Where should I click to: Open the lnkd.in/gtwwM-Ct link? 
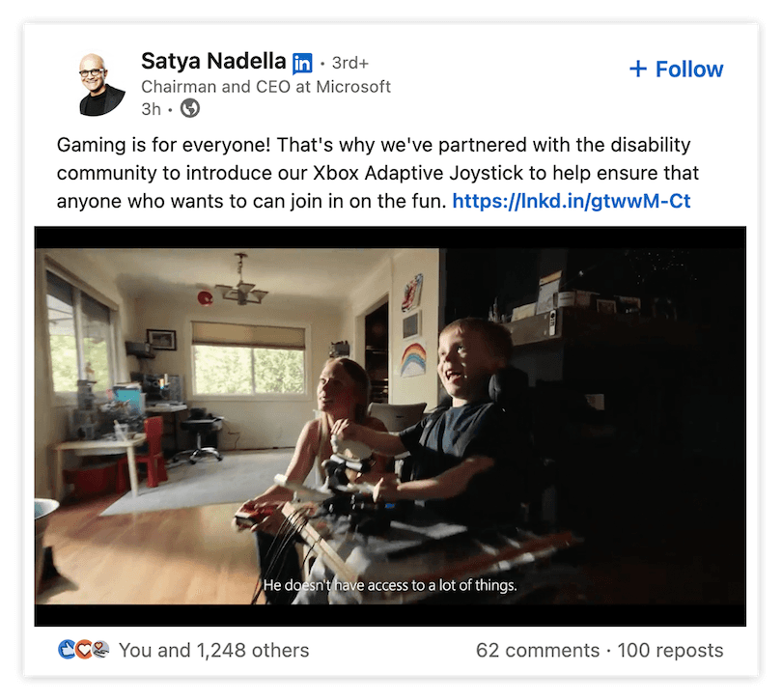[x=572, y=202]
